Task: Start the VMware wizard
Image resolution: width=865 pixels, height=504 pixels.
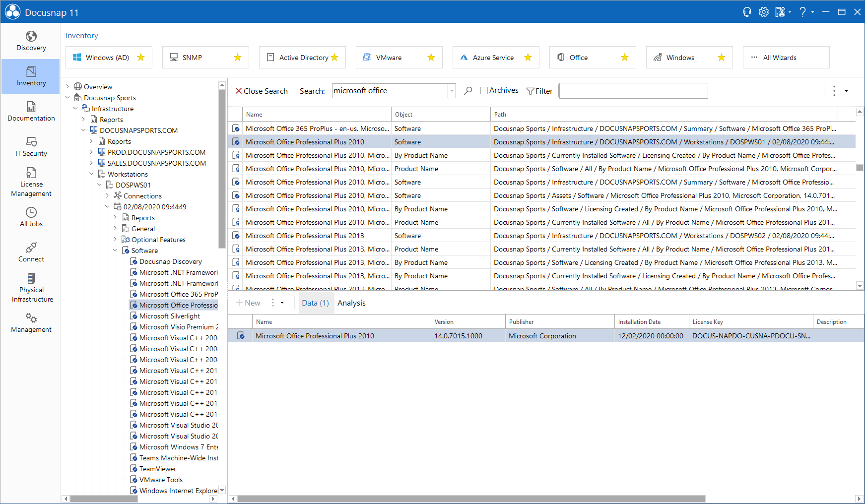Action: coord(399,58)
